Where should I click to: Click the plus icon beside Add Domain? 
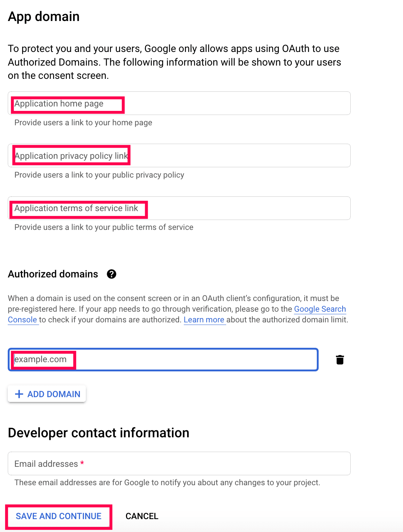(x=19, y=394)
